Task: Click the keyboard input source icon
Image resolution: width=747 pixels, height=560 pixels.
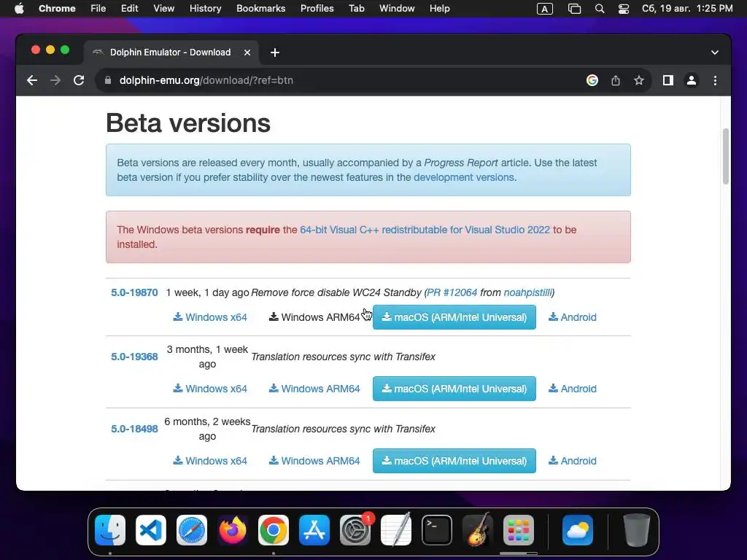Action: (x=544, y=9)
